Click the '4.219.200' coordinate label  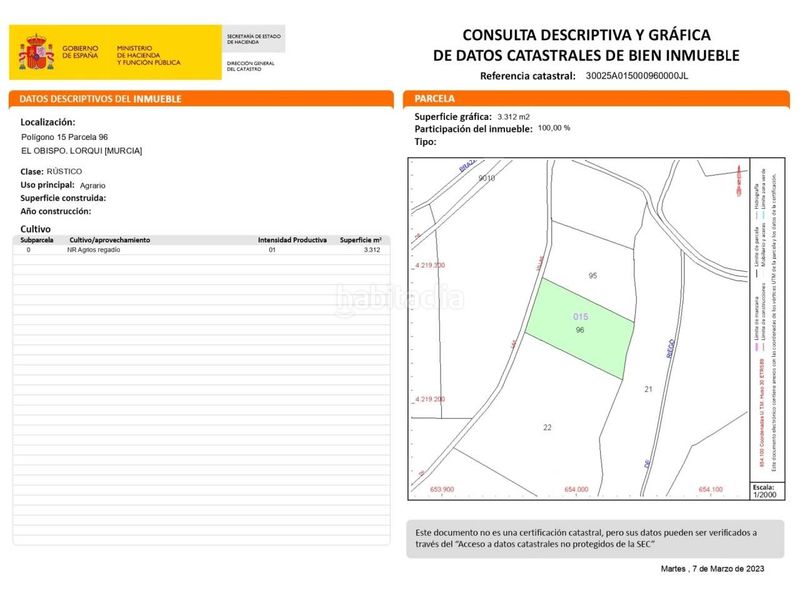(430, 399)
